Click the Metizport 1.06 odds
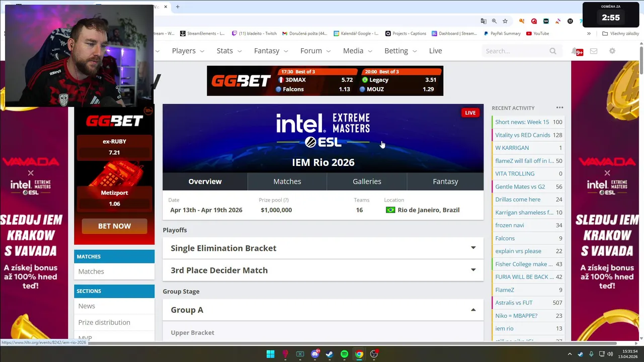644x362 pixels. point(114,198)
